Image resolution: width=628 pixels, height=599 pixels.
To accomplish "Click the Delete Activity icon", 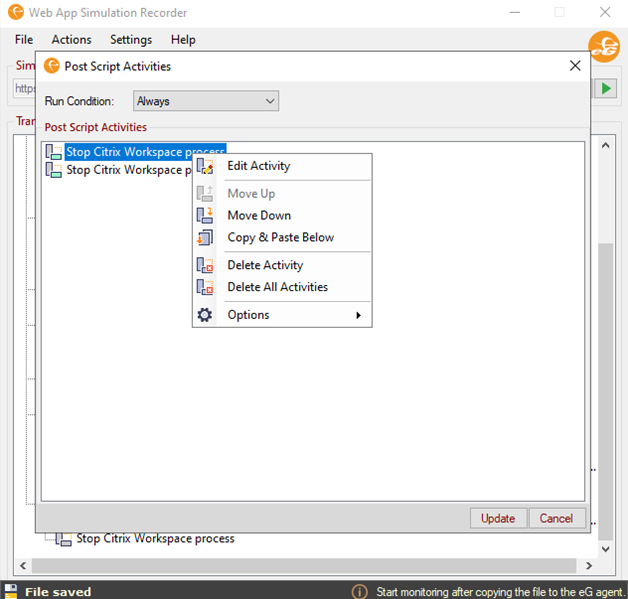I will point(205,265).
